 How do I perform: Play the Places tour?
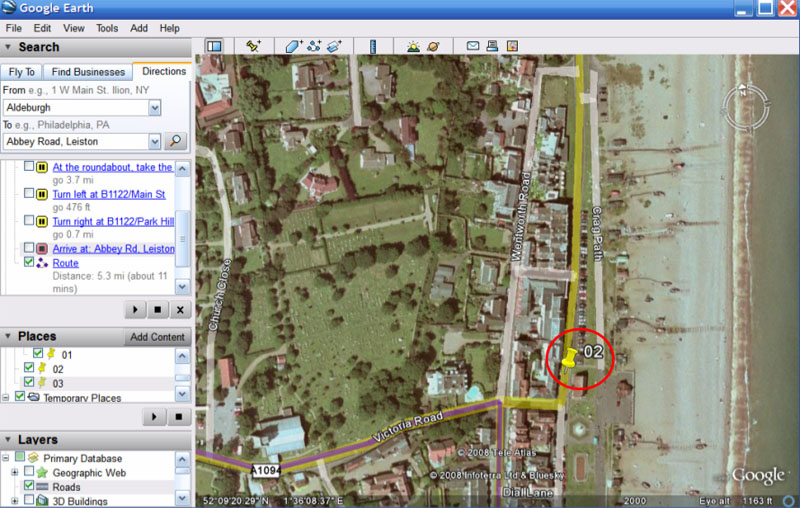(154, 417)
